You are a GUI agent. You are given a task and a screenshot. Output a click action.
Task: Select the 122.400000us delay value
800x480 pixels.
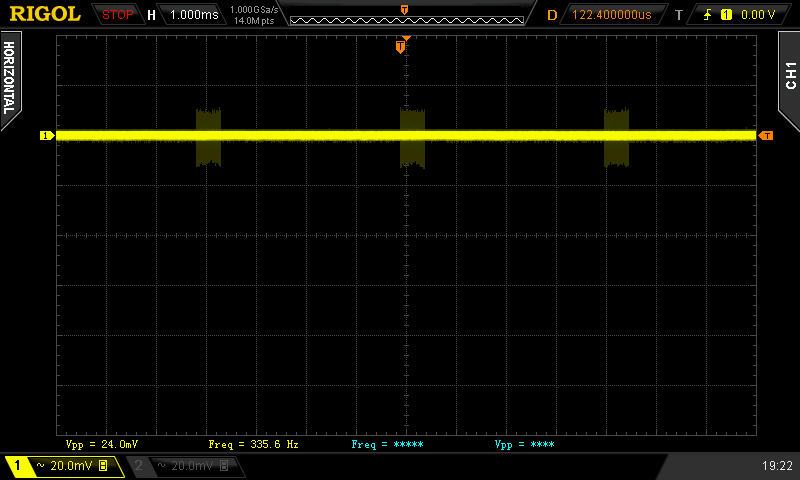tap(611, 15)
